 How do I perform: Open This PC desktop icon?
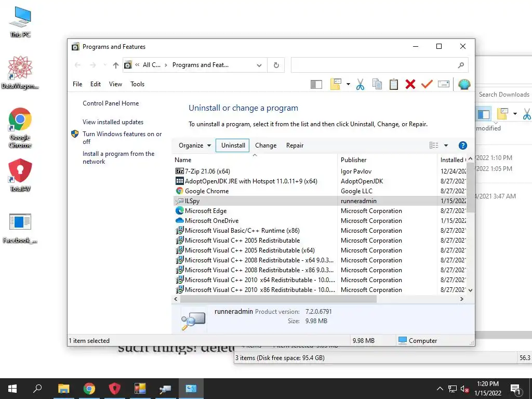point(20,22)
